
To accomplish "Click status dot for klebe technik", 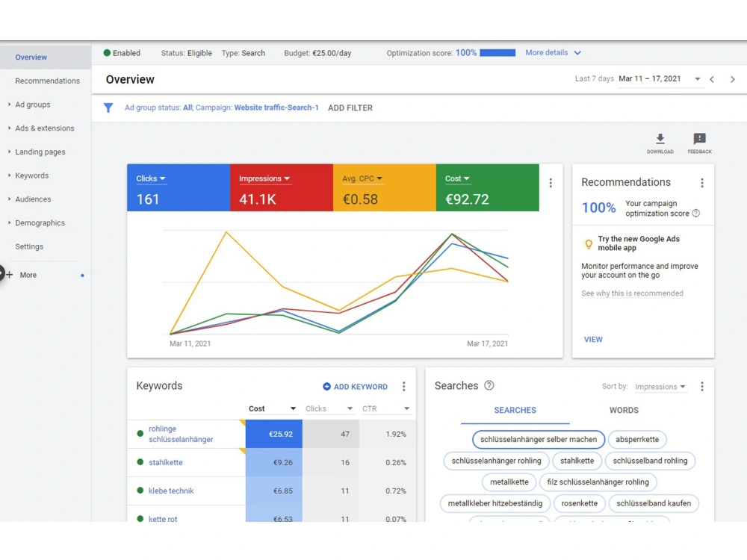I will (140, 491).
